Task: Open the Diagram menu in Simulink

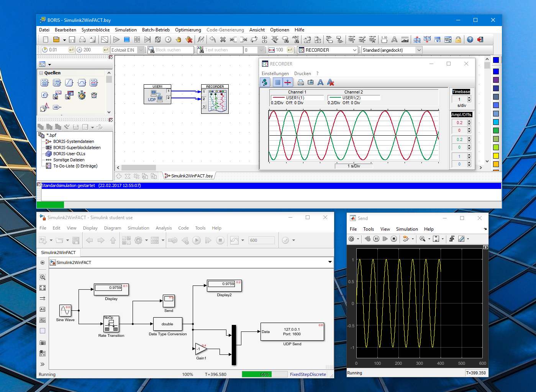Action: click(x=113, y=228)
